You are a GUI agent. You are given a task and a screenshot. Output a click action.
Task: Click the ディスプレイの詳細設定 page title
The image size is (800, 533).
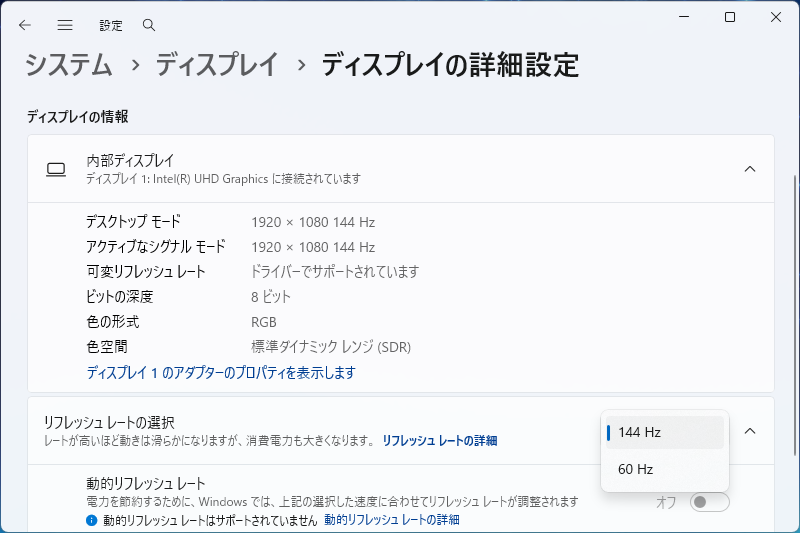tap(451, 65)
